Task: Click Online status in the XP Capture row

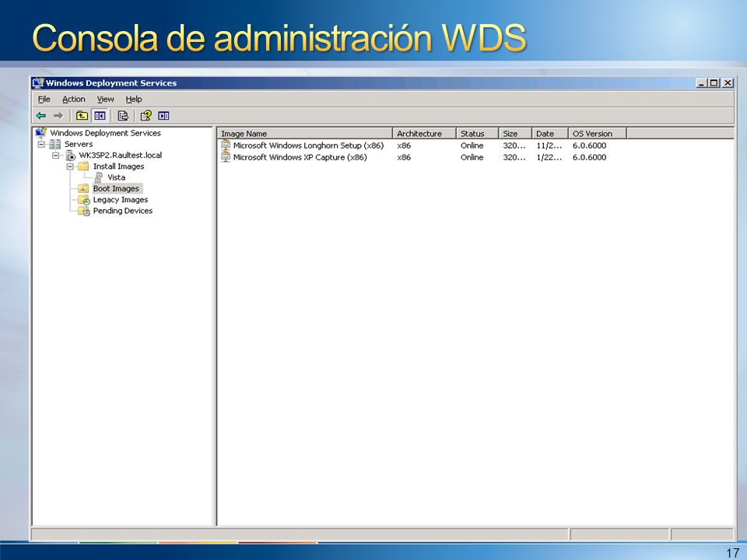Action: click(x=472, y=157)
